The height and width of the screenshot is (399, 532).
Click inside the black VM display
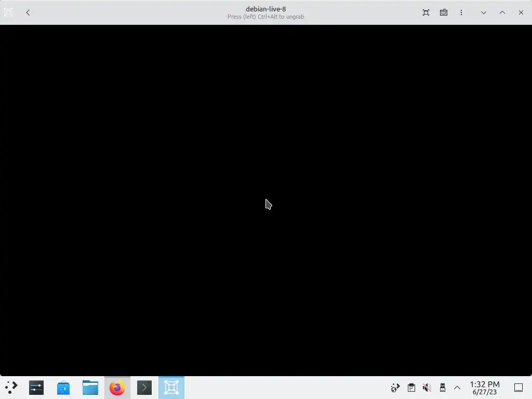(266, 200)
